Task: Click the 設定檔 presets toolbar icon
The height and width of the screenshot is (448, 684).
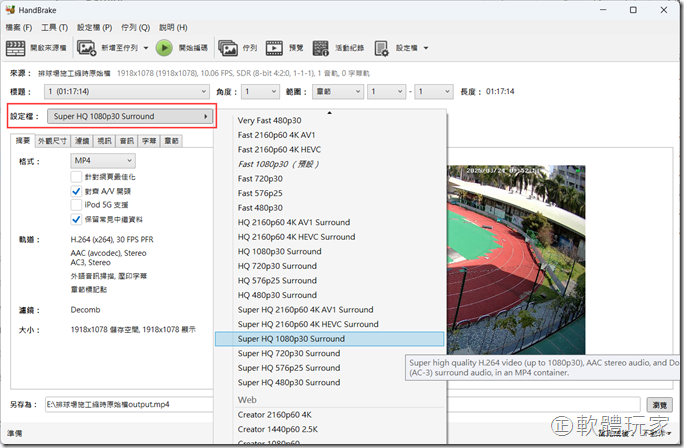Action: (382, 48)
